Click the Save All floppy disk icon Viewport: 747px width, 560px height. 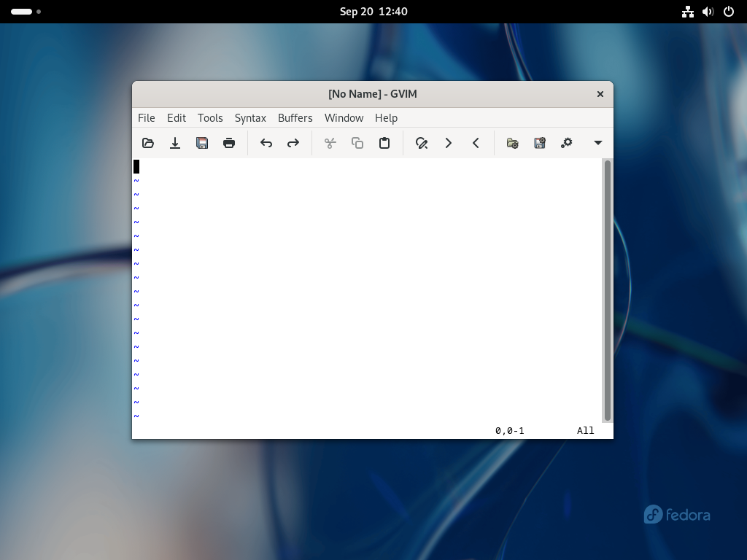tap(202, 143)
